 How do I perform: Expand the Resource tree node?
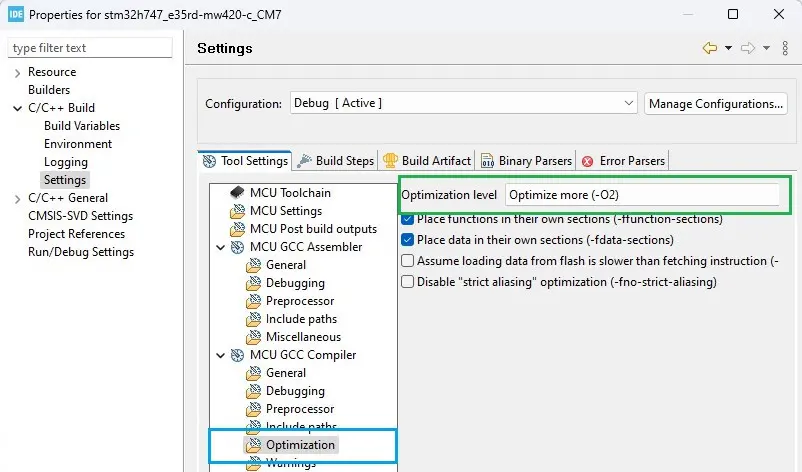(18, 72)
